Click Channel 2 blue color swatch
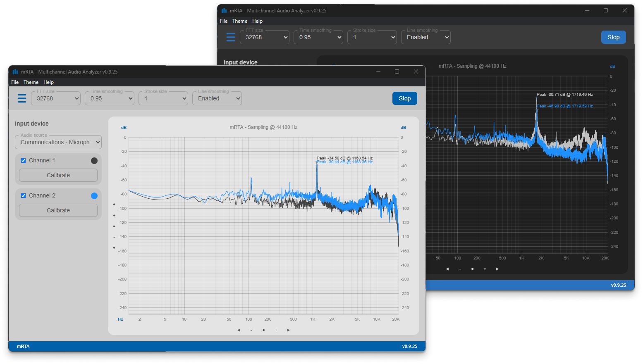The height and width of the screenshot is (364, 643). click(x=94, y=196)
